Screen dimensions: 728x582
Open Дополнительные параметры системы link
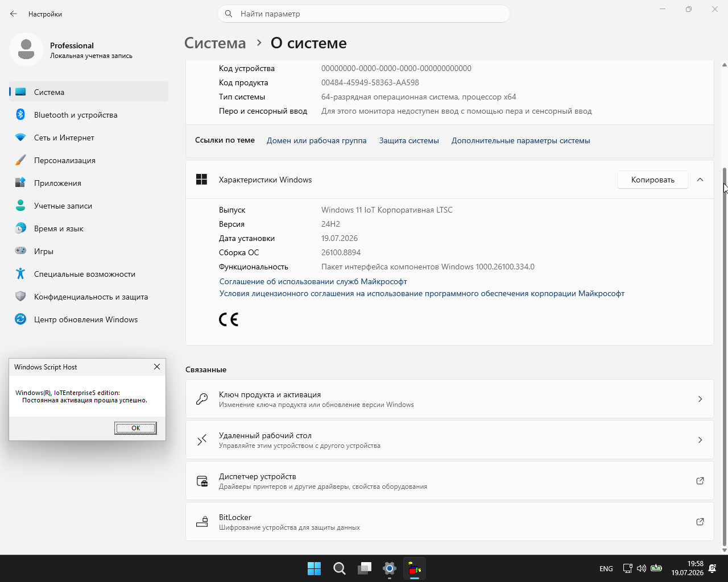[x=520, y=140]
